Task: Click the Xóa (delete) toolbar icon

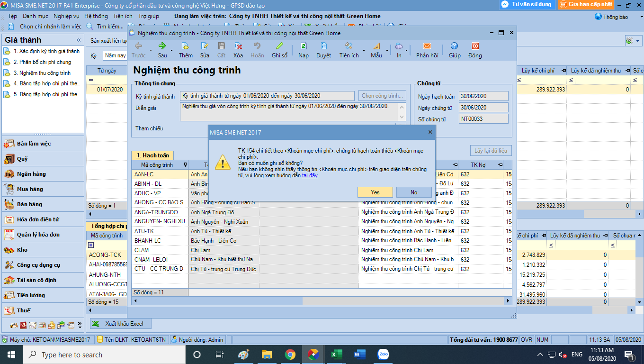Action: [x=238, y=46]
